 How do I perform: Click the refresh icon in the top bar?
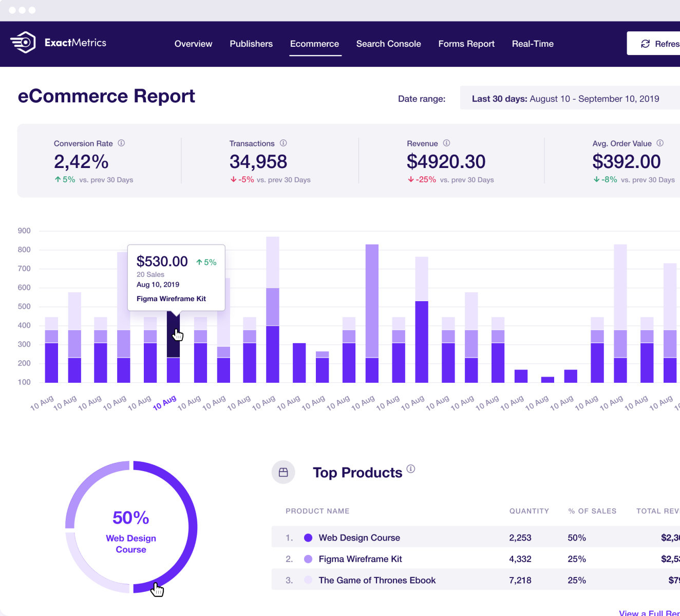click(x=645, y=44)
